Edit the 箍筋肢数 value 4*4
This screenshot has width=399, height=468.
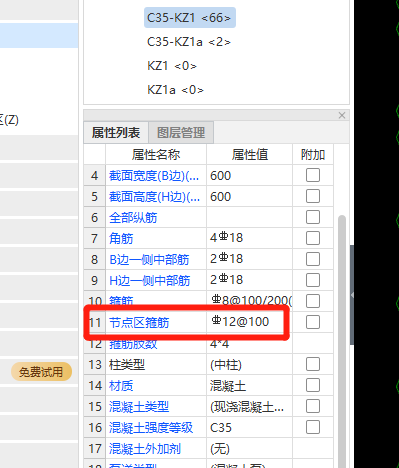pos(250,345)
